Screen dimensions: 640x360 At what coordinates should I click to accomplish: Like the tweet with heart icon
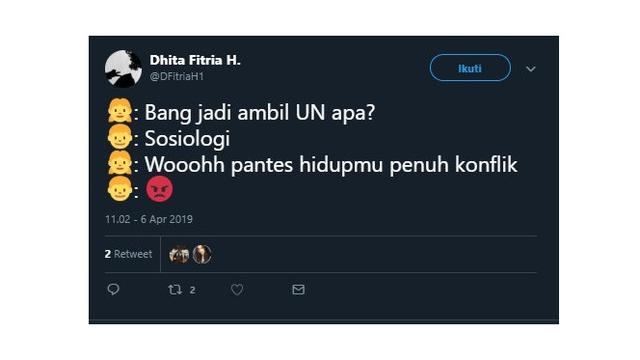click(x=237, y=289)
